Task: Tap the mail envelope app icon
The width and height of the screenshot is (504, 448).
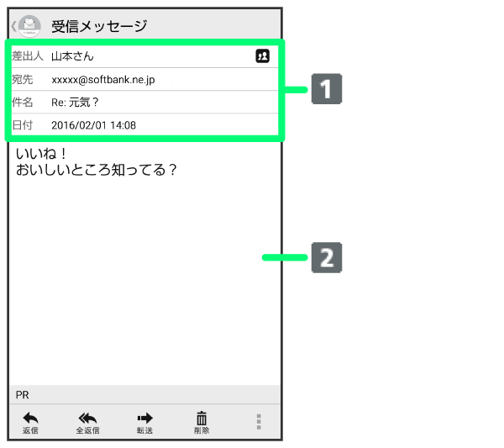Action: pos(30,26)
